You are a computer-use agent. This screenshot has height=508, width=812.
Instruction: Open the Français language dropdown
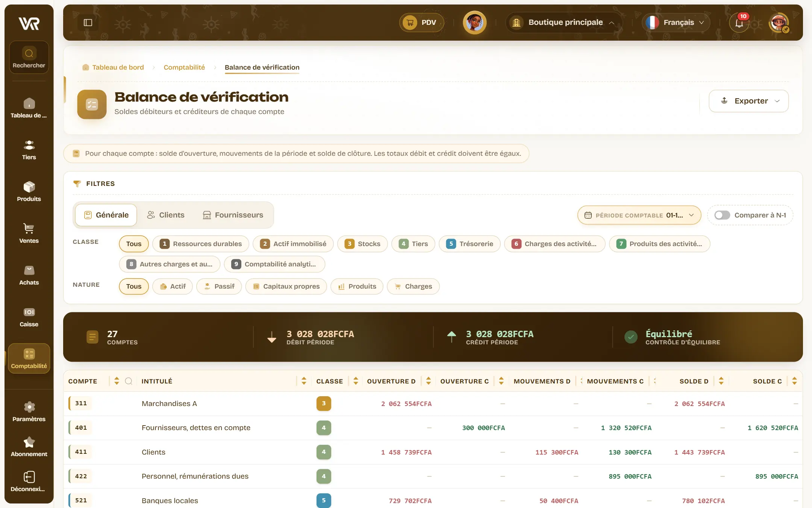(x=676, y=23)
